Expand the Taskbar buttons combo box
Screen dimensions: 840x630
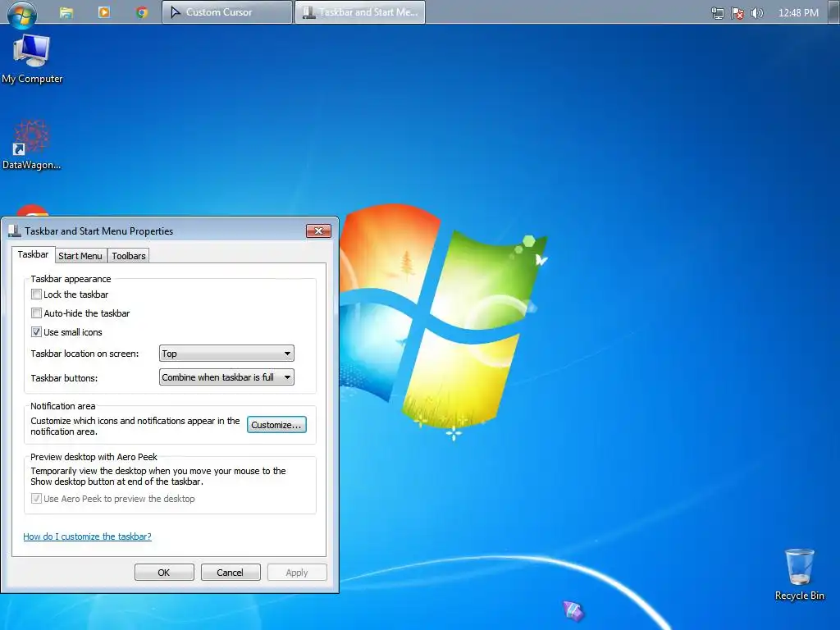tap(226, 377)
